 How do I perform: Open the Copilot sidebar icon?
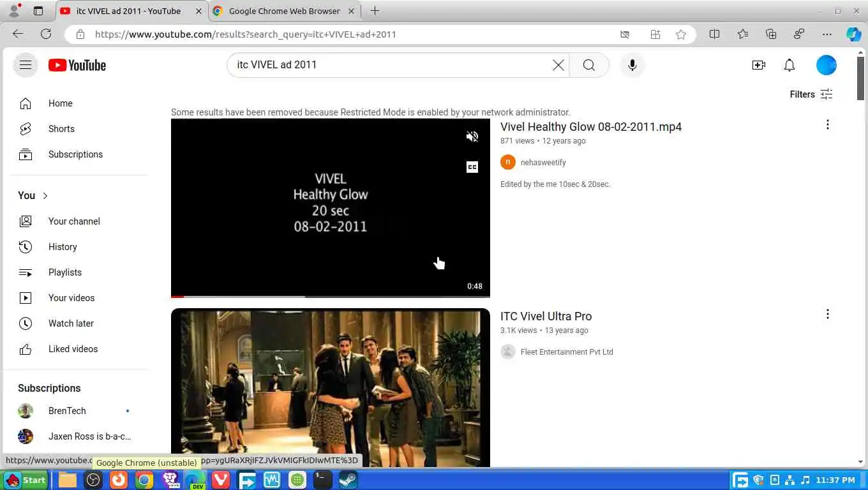coord(854,34)
